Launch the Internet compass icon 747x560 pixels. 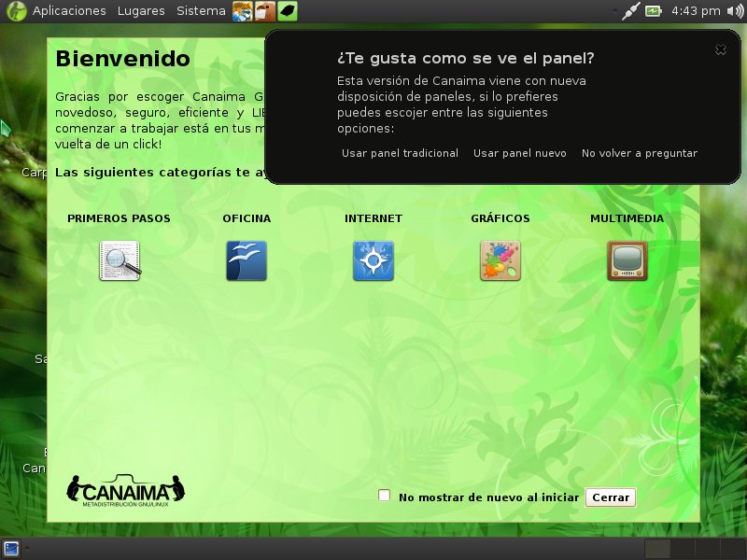373,260
